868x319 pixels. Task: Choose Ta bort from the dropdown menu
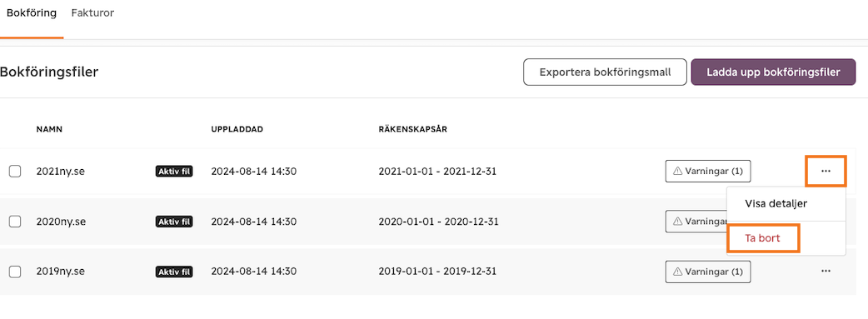pos(763,238)
